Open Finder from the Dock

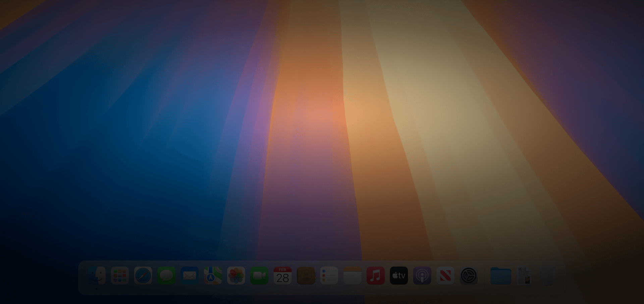pos(97,276)
